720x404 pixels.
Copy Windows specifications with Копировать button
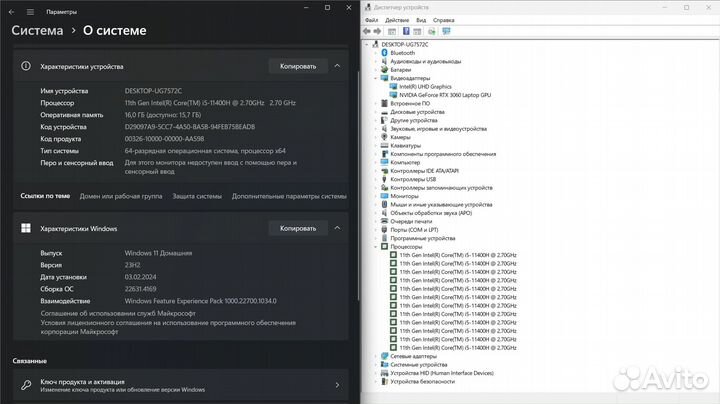tap(298, 228)
